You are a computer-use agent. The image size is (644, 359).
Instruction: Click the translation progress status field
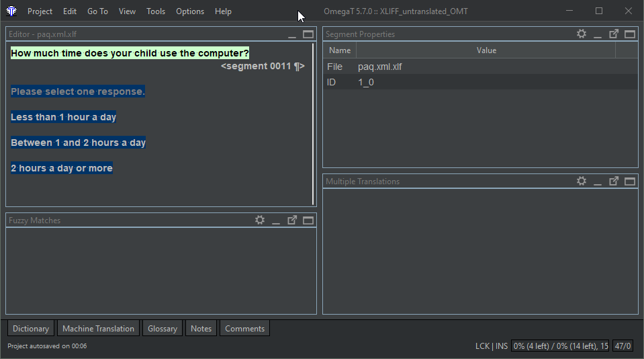561,346
